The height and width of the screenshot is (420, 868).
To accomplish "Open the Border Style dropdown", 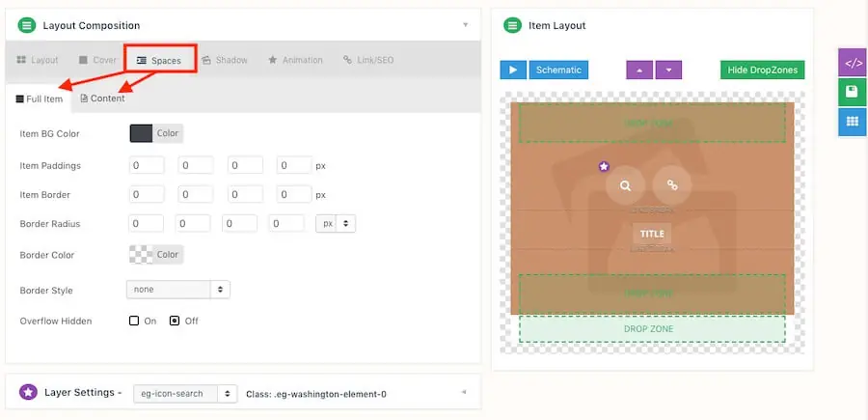I will (x=178, y=290).
